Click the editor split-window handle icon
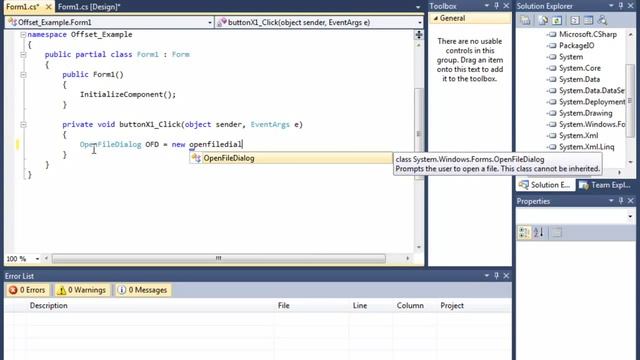Screen dimensions: 640x360 click(x=419, y=35)
